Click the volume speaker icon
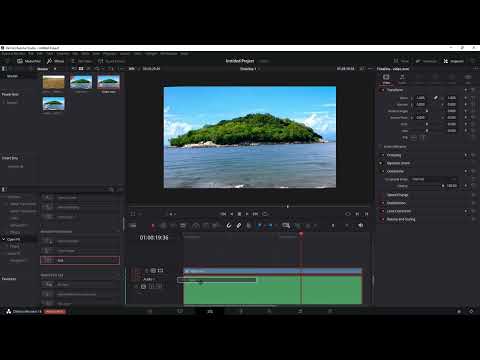Screen dimensions: 480x360 [361, 226]
